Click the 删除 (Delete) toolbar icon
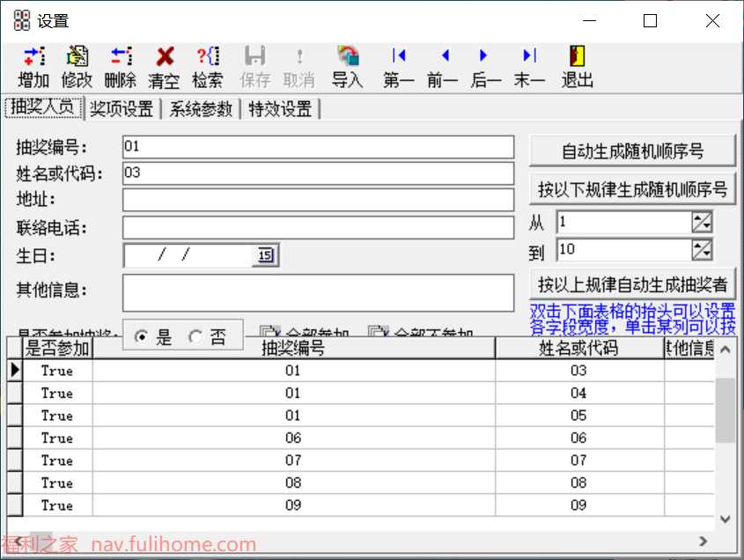This screenshot has height=560, width=744. tap(121, 58)
